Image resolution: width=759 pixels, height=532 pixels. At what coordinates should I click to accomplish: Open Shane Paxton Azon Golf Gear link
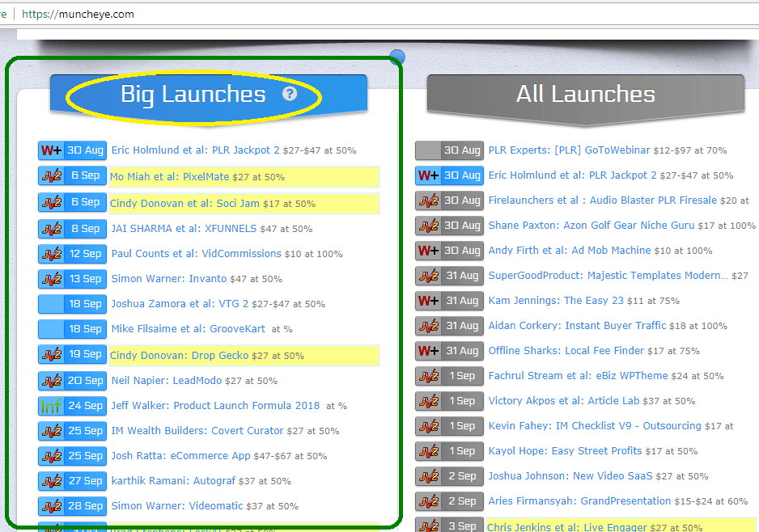pos(592,226)
